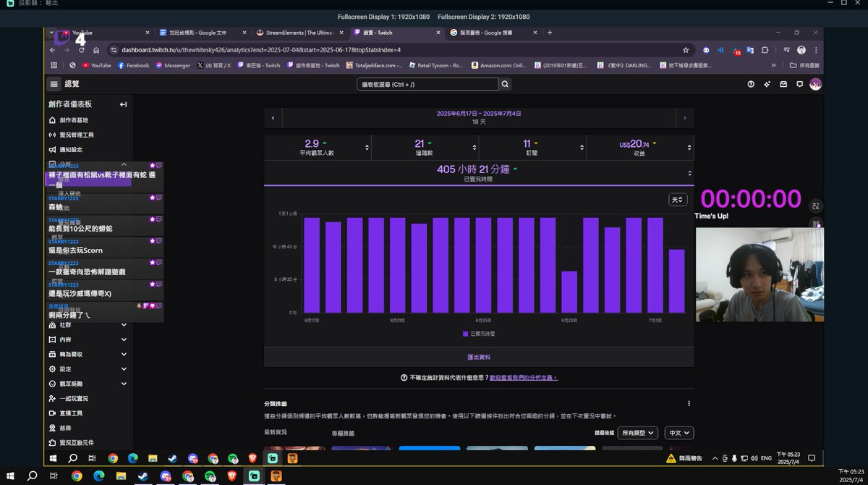Open the Twitch help question-mark icon
The height and width of the screenshot is (485, 868).
pyautogui.click(x=751, y=84)
